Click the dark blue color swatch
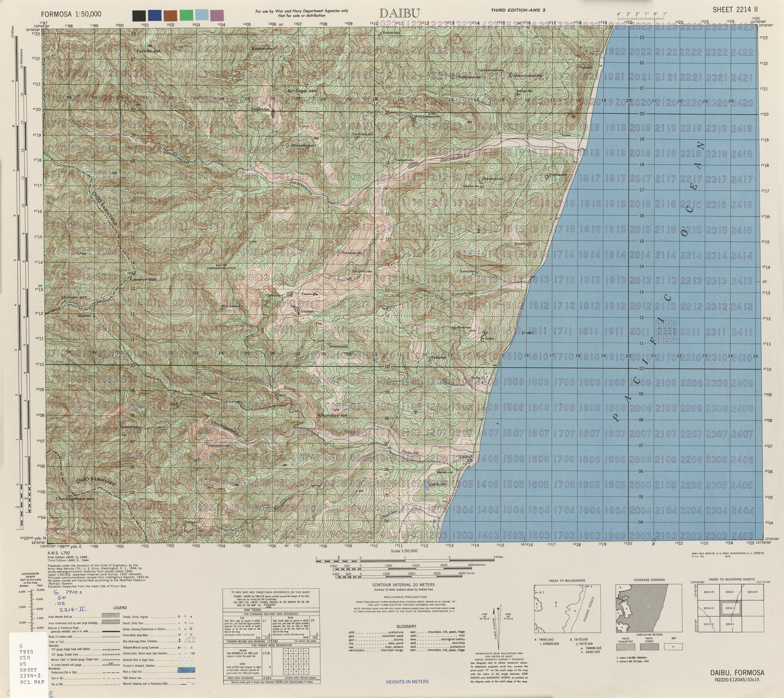The image size is (784, 698). [155, 16]
